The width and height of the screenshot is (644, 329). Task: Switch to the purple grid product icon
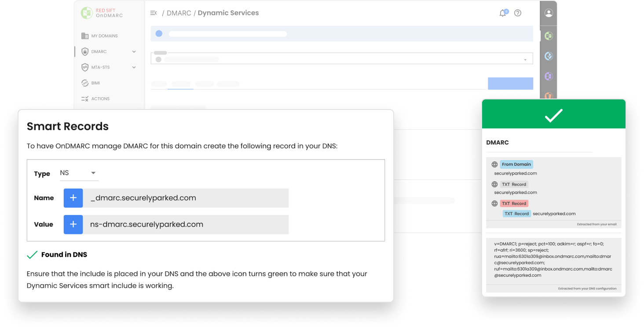549,76
